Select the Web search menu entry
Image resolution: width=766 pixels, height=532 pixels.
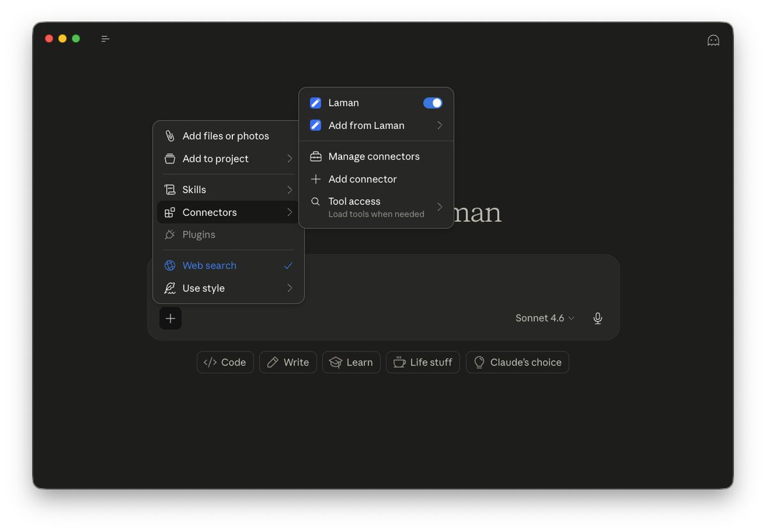[229, 265]
